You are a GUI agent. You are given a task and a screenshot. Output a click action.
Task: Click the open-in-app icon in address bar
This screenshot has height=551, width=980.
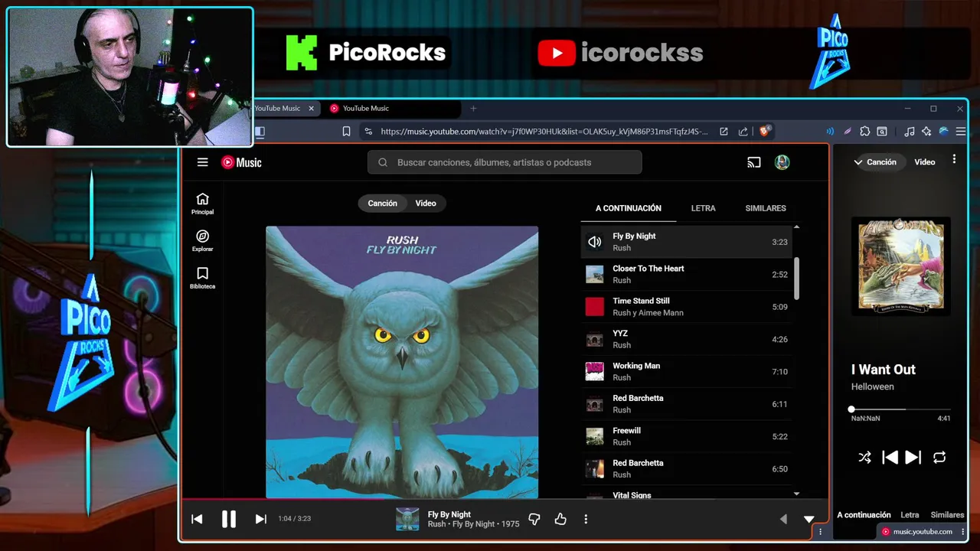pyautogui.click(x=724, y=132)
